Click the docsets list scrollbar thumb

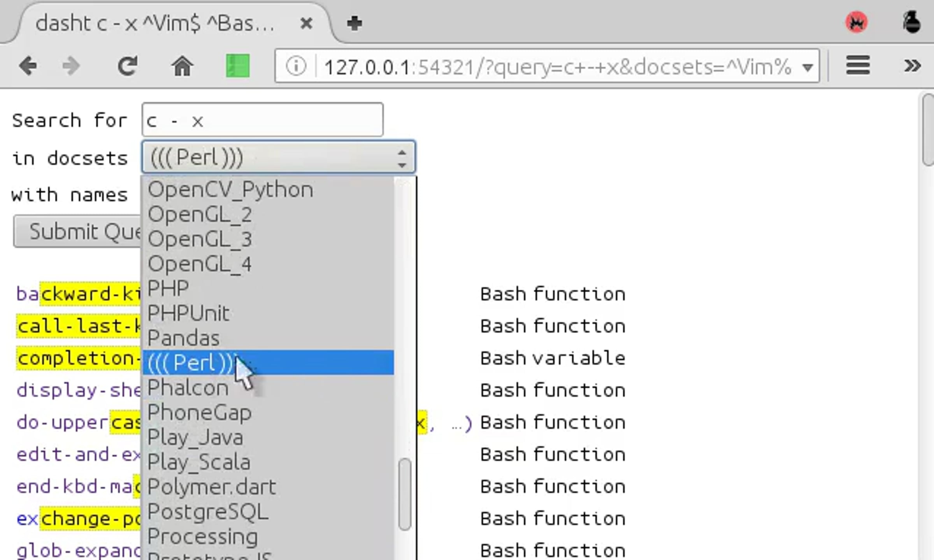[x=405, y=495]
